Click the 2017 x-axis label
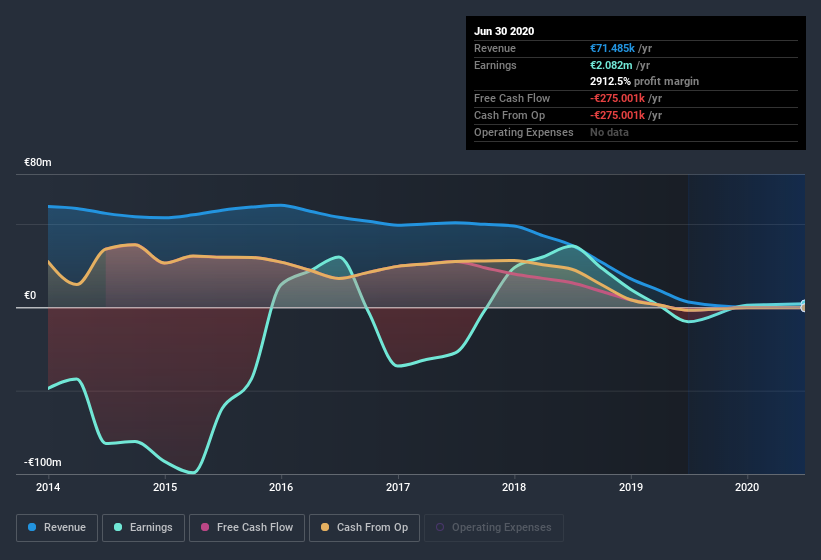Viewport: 821px width, 560px height. [x=398, y=487]
